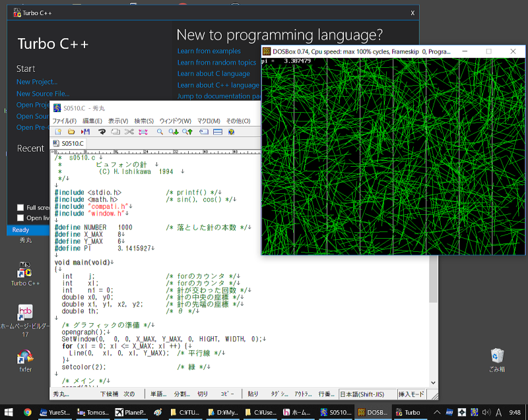
Task: Click the open folder icon in Hidemaru toolbar
Action: pyautogui.click(x=71, y=132)
